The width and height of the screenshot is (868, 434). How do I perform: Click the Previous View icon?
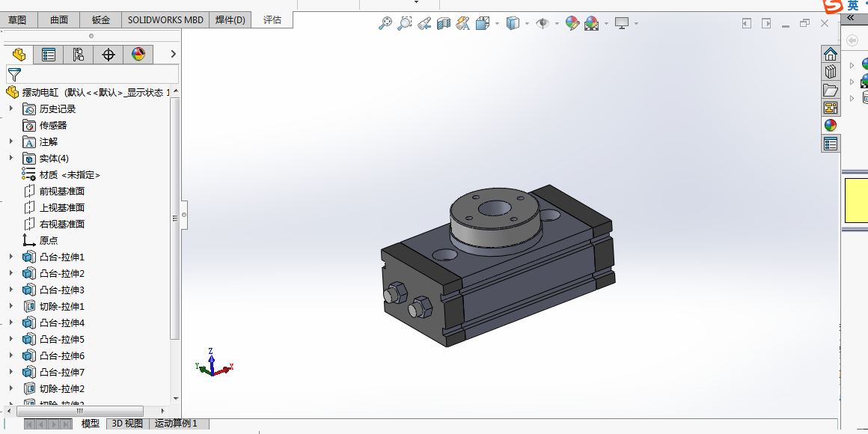pos(424,23)
